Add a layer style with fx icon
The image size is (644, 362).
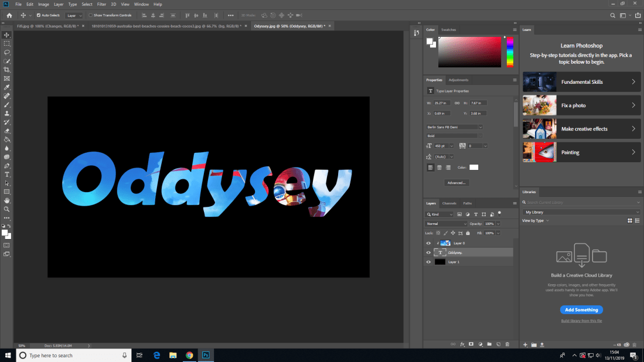(462, 344)
